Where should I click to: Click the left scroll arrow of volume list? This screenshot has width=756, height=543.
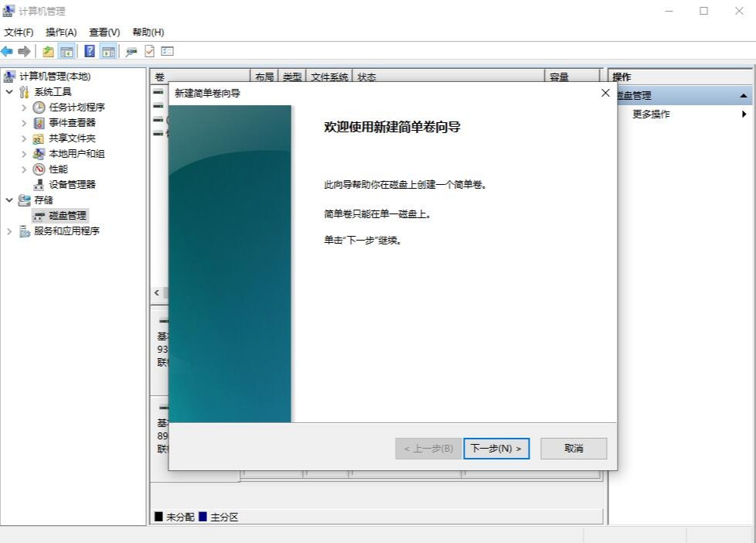tap(157, 292)
